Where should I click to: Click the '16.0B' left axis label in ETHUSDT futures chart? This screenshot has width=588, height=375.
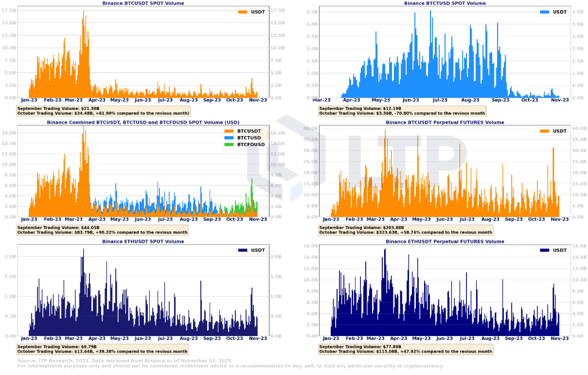click(x=311, y=246)
